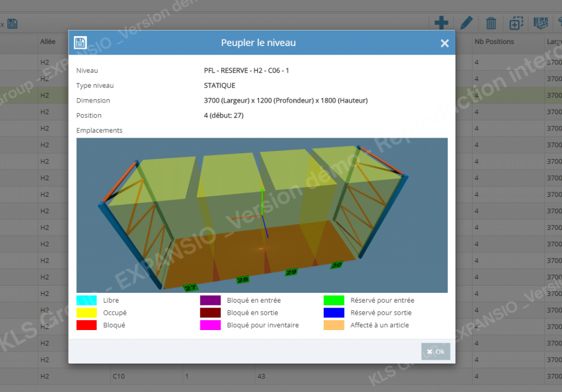Click the save disk icon at top left

pos(13,24)
